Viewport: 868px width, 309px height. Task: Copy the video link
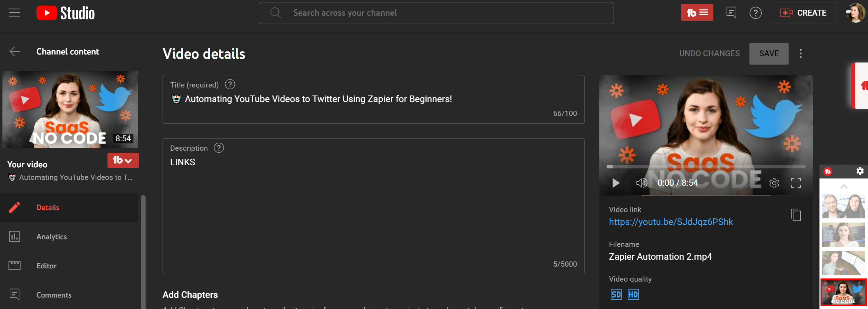(x=796, y=215)
